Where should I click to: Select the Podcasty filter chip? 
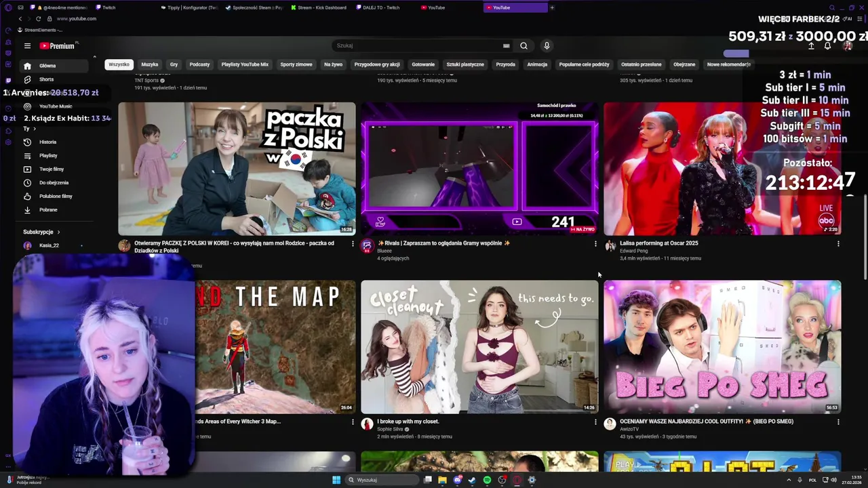pyautogui.click(x=199, y=64)
